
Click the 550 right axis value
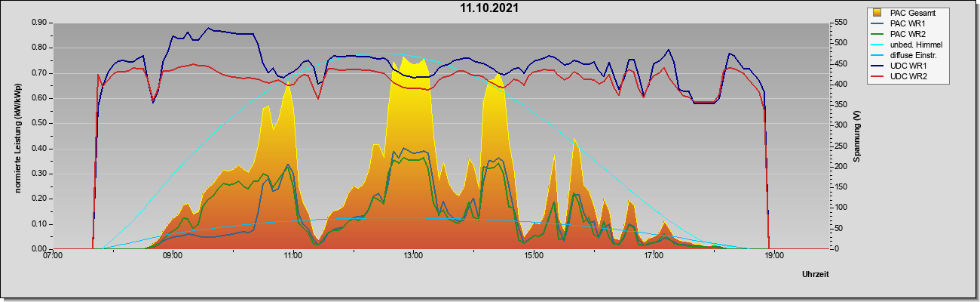(x=836, y=23)
